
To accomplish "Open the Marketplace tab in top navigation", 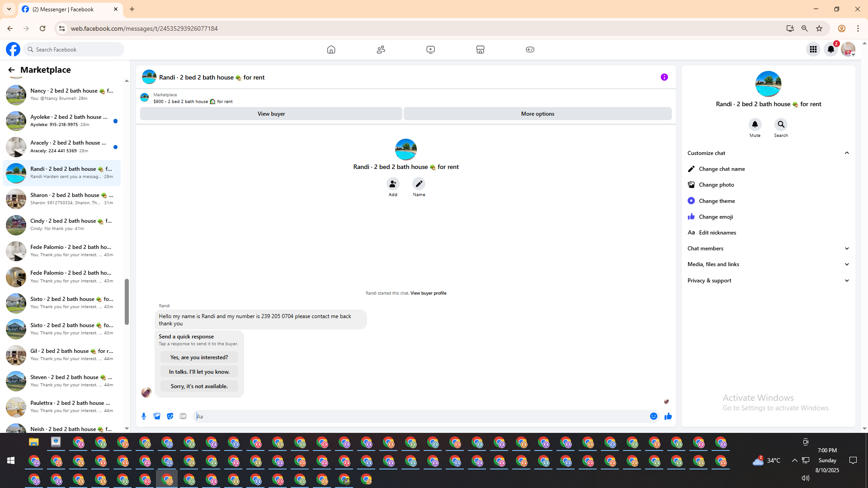I will click(480, 49).
